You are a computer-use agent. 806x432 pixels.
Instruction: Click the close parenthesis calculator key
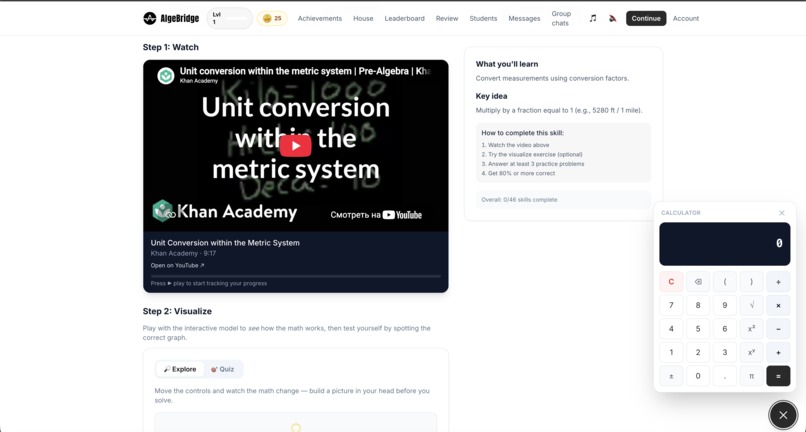point(752,282)
